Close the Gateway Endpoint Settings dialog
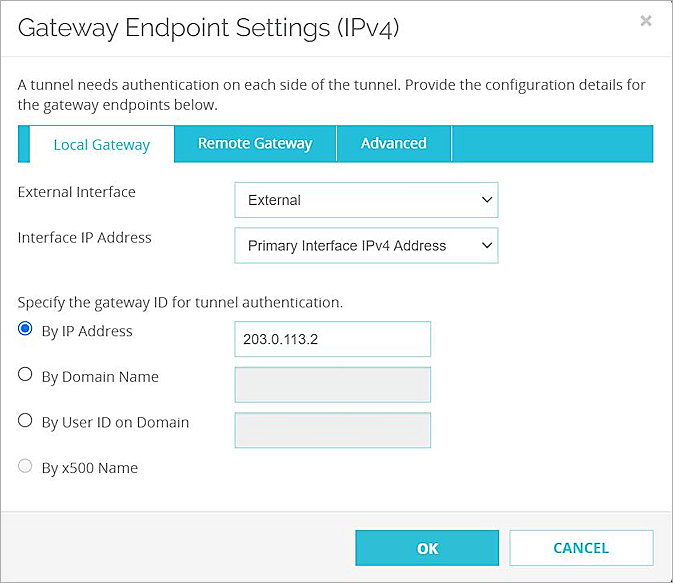Image resolution: width=673 pixels, height=583 pixels. click(x=646, y=20)
